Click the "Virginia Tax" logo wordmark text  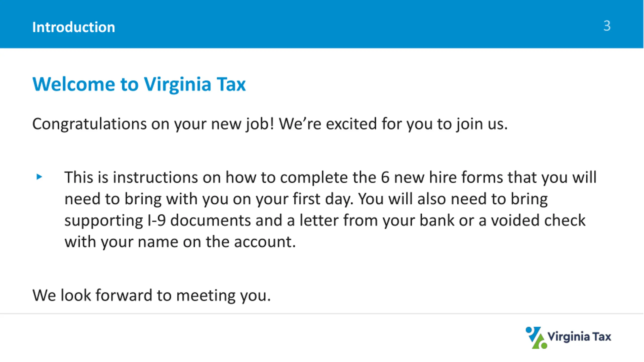pos(579,336)
